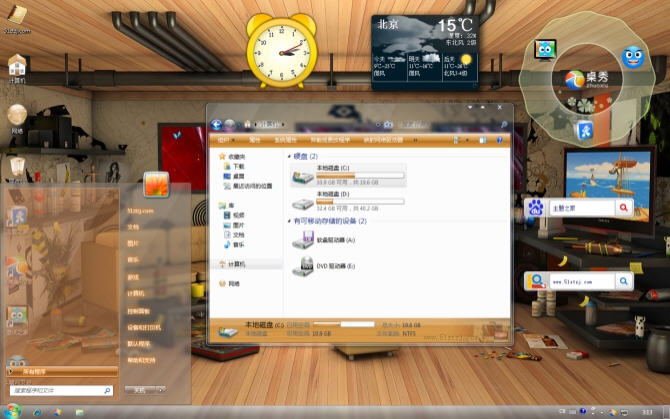670x419 pixels.
Task: Open the blue runner pinned Start menu icon
Action: [16, 217]
